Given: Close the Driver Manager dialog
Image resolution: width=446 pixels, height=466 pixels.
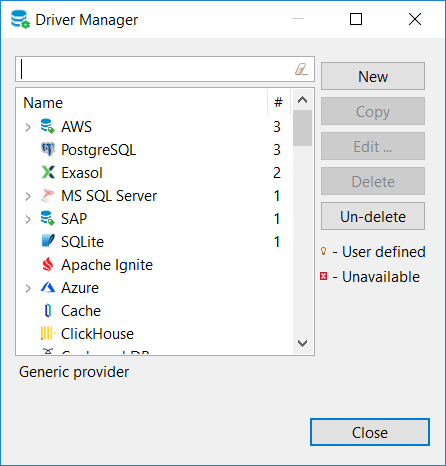Looking at the screenshot, I should coord(370,432).
